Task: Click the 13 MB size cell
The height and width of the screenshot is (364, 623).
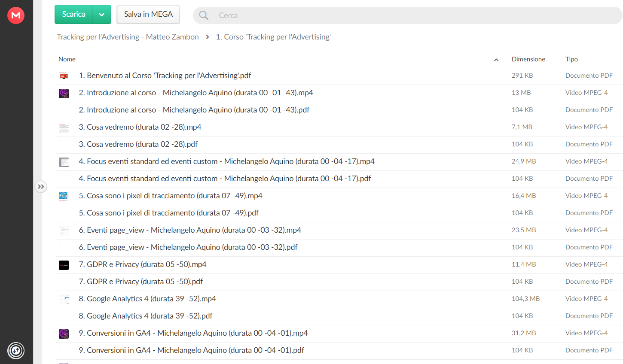Action: (521, 93)
